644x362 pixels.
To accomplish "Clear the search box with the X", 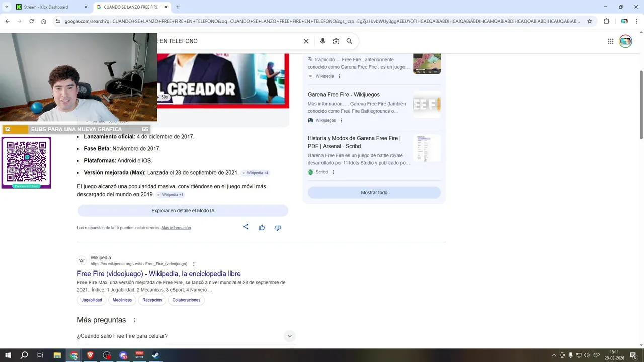I will [306, 41].
